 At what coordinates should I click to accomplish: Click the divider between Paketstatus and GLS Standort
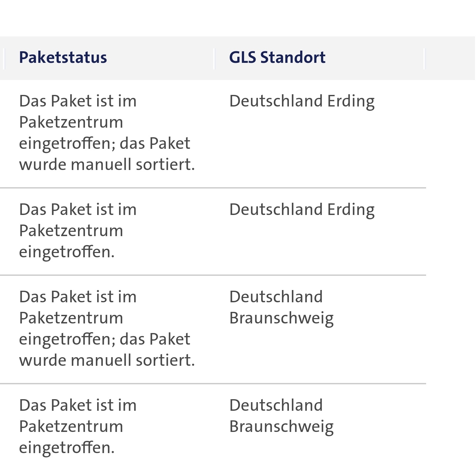click(x=214, y=59)
